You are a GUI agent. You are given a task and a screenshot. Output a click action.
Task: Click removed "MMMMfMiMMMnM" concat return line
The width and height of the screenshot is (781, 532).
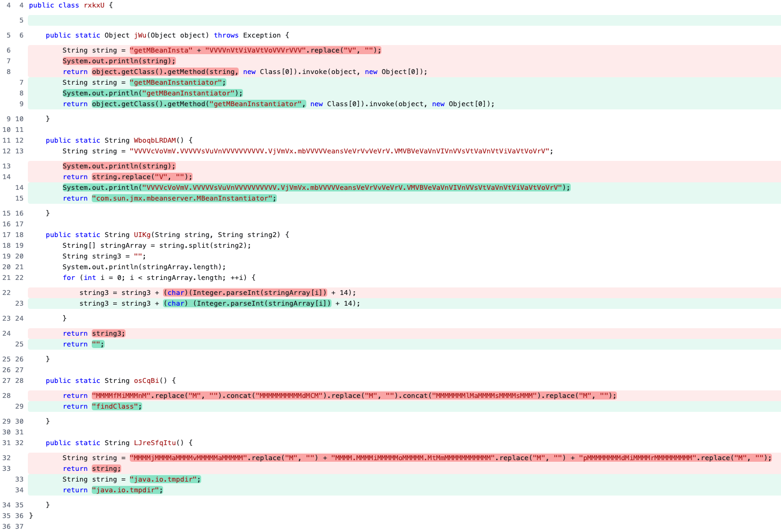click(x=340, y=396)
